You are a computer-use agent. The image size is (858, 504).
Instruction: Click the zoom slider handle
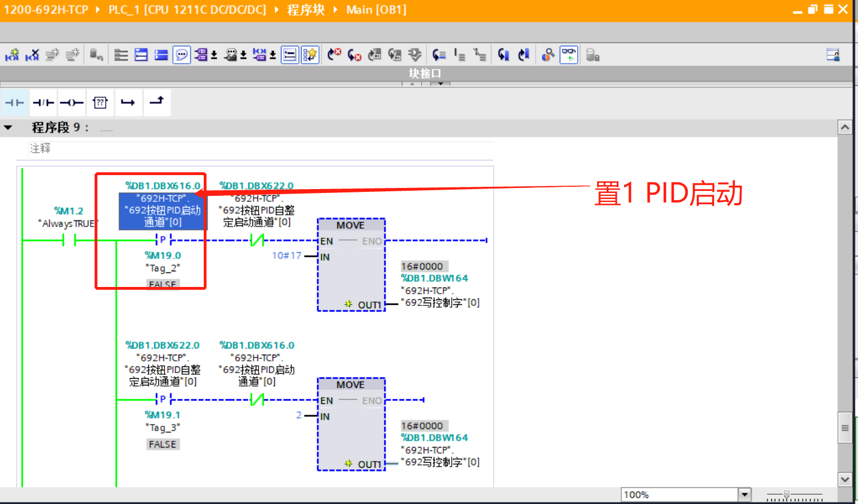point(786,494)
